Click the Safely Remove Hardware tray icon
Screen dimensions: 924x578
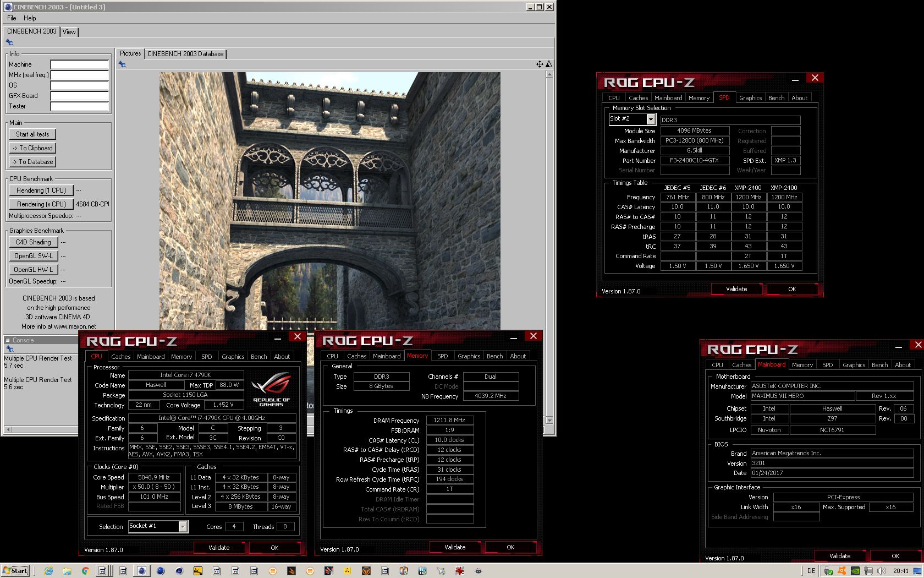click(828, 571)
